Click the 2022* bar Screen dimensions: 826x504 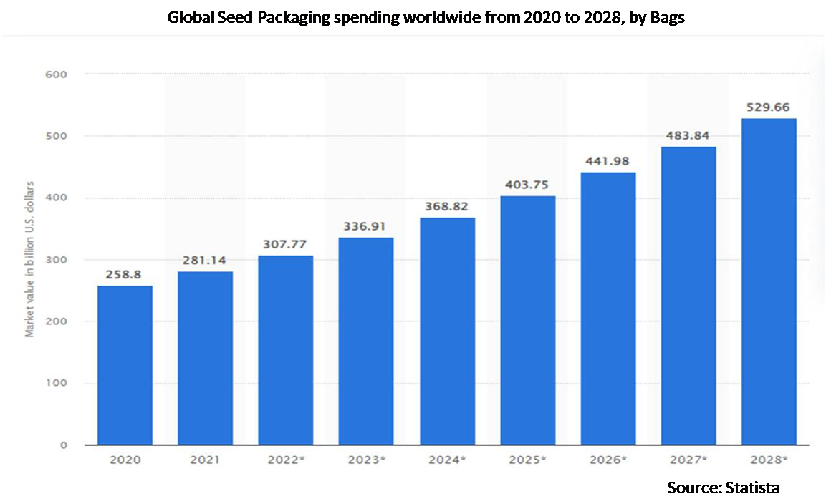click(x=285, y=350)
